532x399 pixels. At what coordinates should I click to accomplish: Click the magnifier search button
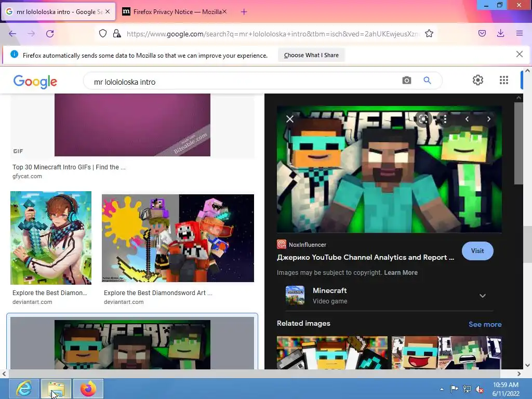(427, 81)
